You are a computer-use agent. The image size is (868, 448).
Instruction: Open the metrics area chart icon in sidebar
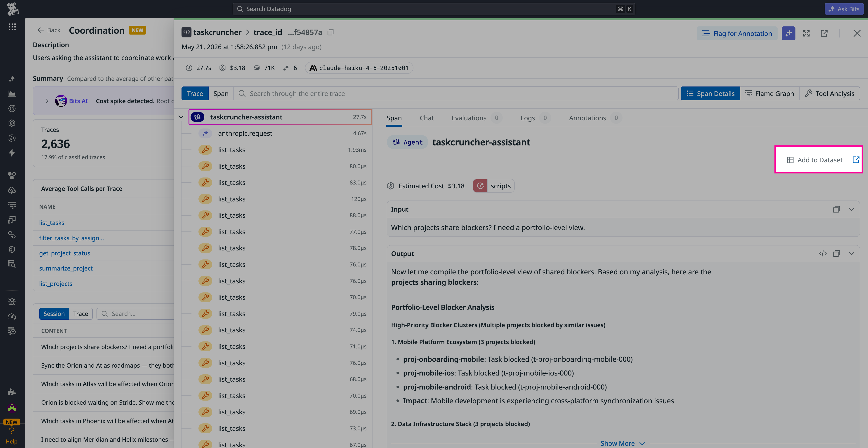click(x=12, y=93)
